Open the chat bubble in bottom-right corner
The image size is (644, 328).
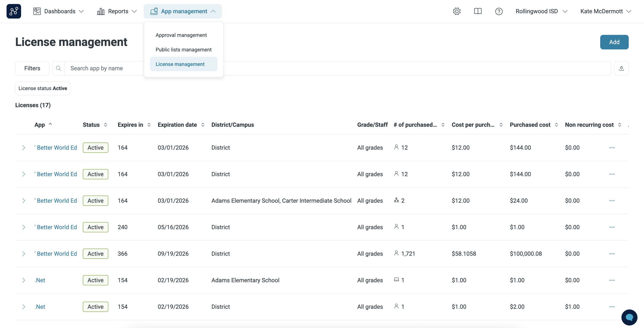click(x=629, y=317)
